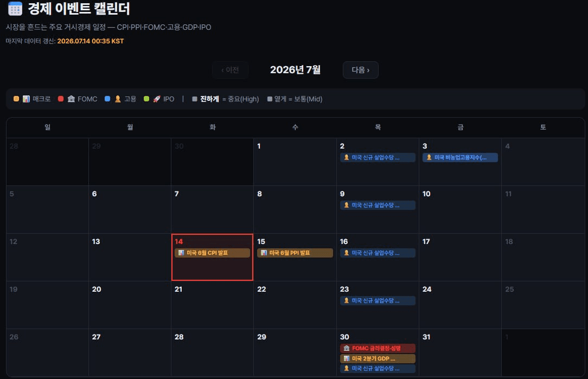Click the 옅게 mid-importance legend square
The width and height of the screenshot is (588, 379).
[270, 99]
